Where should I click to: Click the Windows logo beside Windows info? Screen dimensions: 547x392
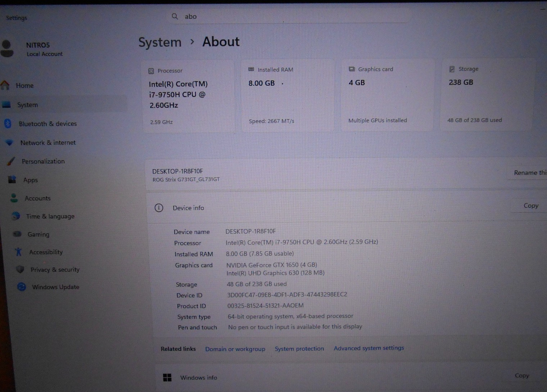pos(167,377)
